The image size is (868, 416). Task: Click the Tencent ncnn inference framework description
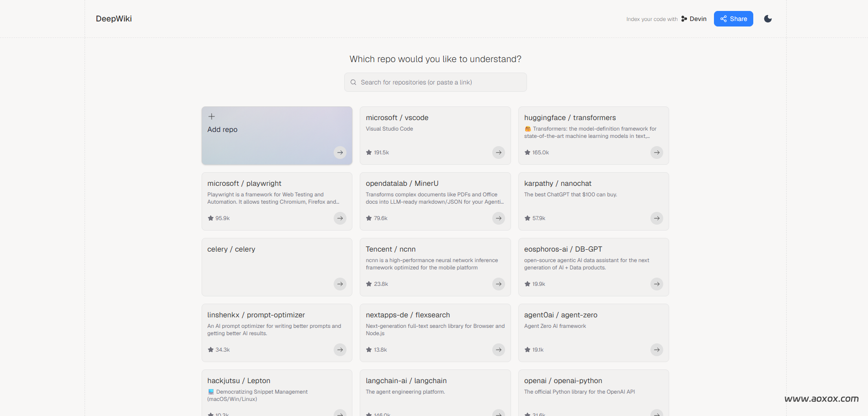point(432,264)
